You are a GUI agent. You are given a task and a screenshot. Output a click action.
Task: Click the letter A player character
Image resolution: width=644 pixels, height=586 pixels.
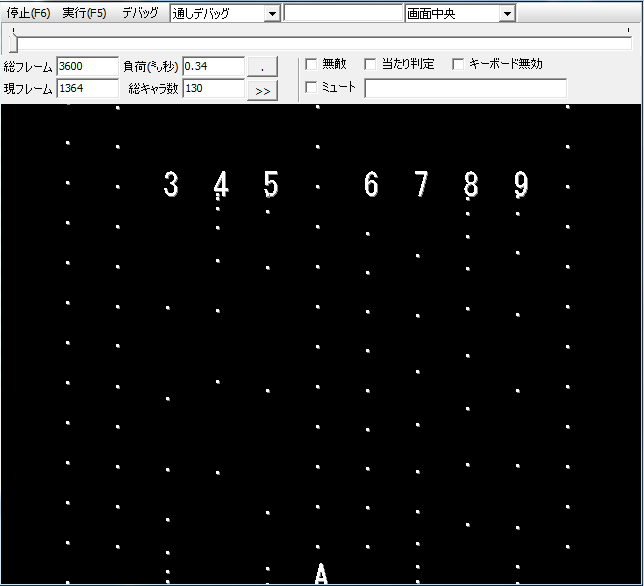(x=321, y=574)
